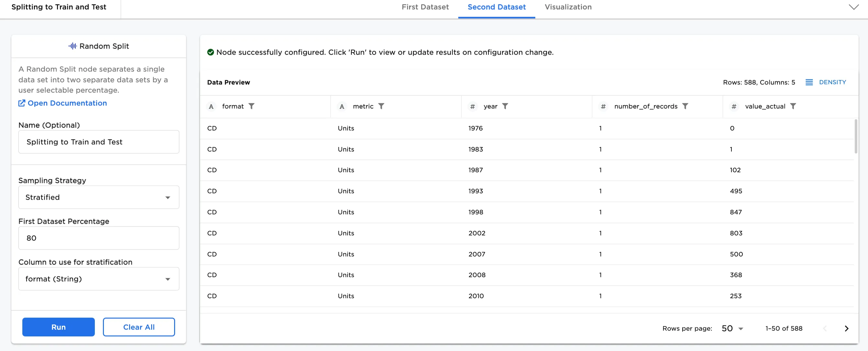
Task: Click the format column filter icon
Action: pos(251,106)
